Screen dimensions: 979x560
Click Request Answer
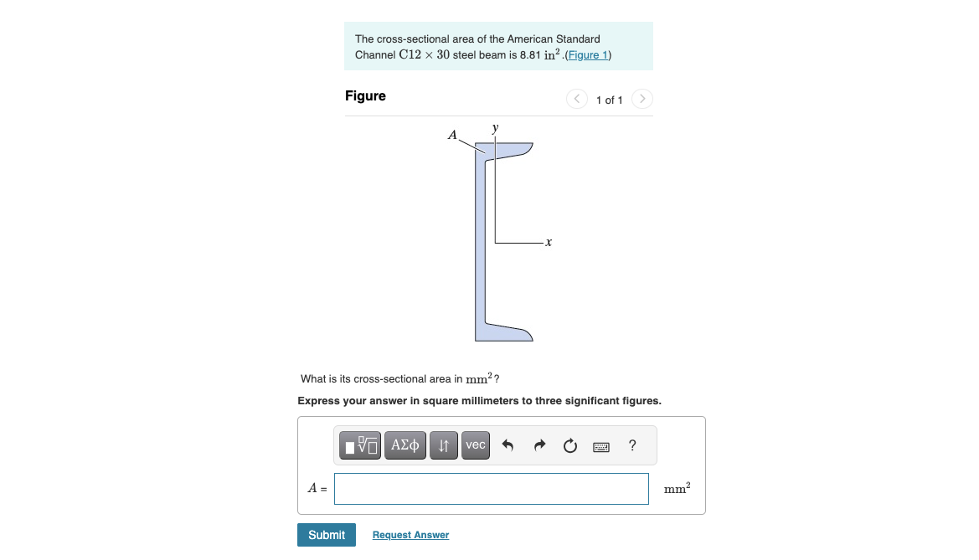(x=410, y=534)
